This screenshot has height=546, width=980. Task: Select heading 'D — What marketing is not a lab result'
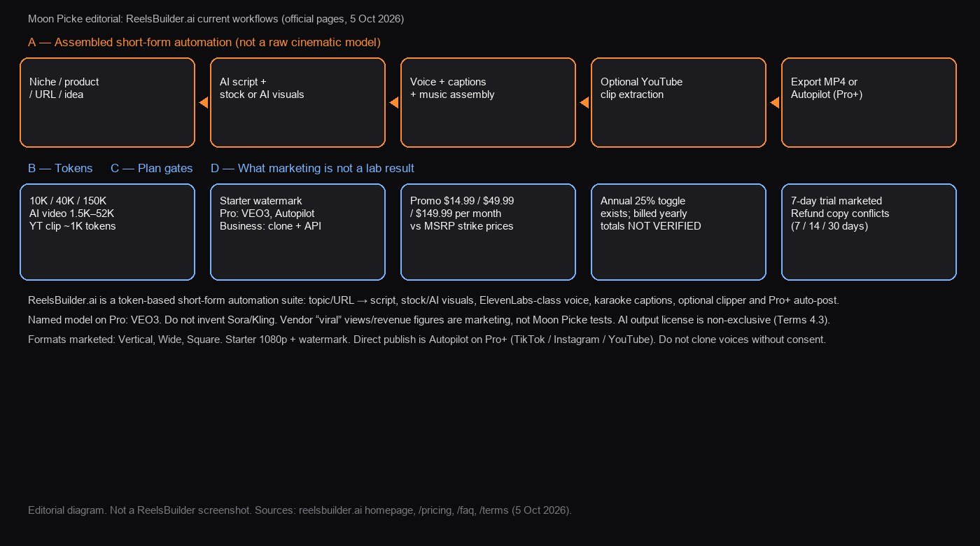pos(312,169)
